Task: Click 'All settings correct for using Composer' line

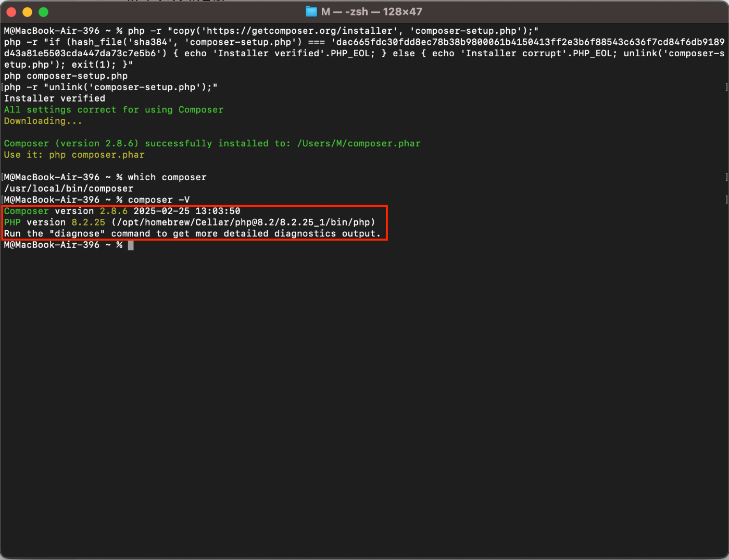Action: [x=114, y=110]
